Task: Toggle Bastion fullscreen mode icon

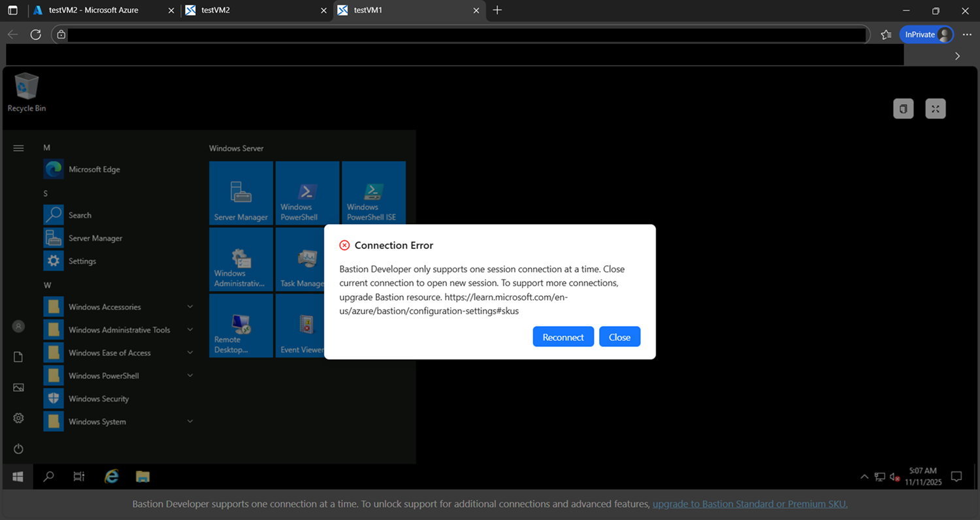Action: 935,109
